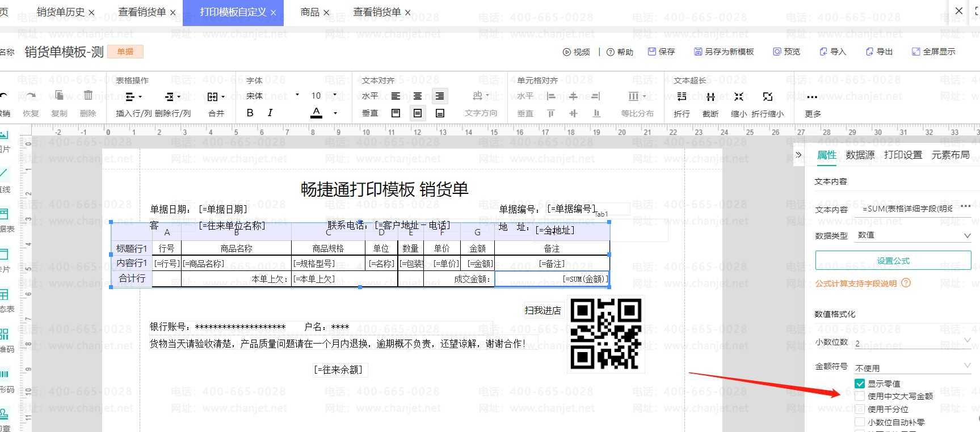This screenshot has height=432, width=980.
Task: Align text to vertical middle
Action: 418,113
